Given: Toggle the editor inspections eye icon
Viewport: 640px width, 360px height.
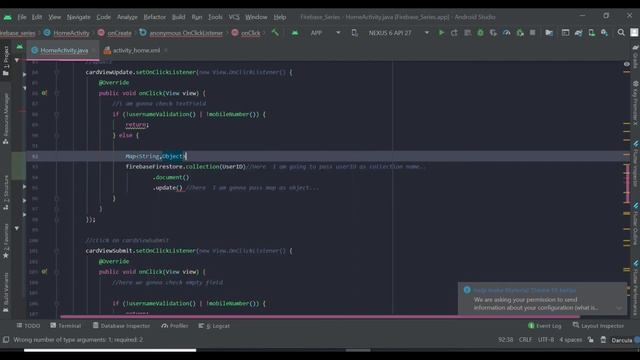Looking at the screenshot, I should coord(627,64).
